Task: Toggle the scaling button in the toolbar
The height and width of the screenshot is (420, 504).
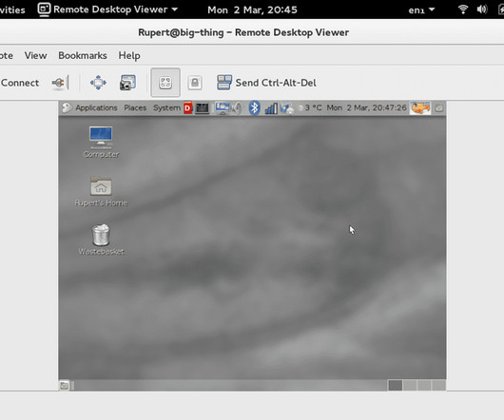Action: tap(165, 83)
